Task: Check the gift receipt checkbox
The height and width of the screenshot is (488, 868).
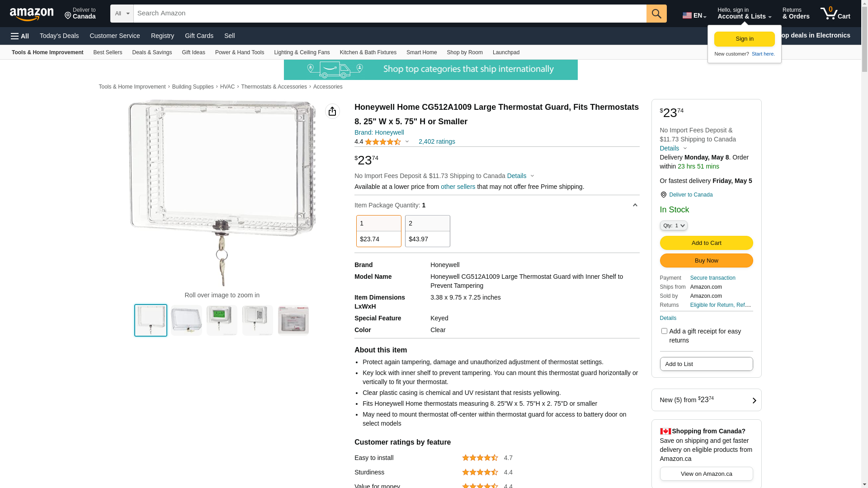Action: (x=664, y=331)
